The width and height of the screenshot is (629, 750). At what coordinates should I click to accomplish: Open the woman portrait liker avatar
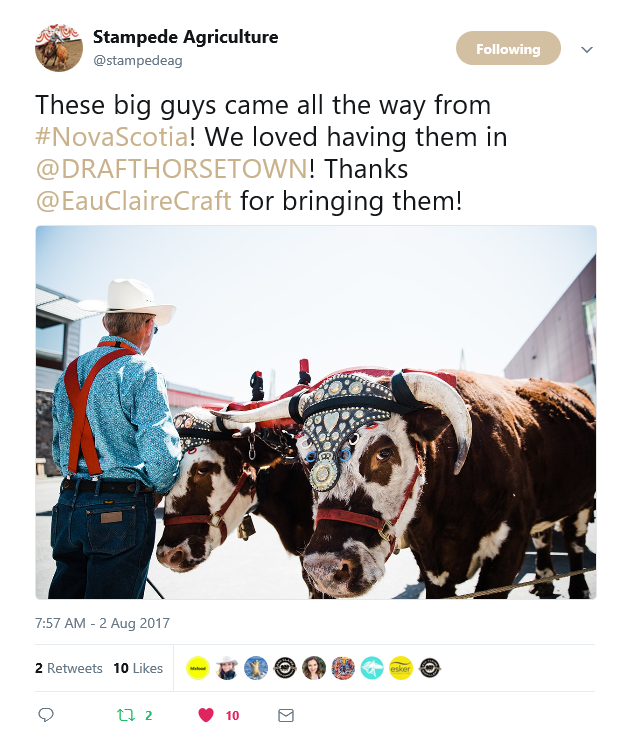[314, 668]
